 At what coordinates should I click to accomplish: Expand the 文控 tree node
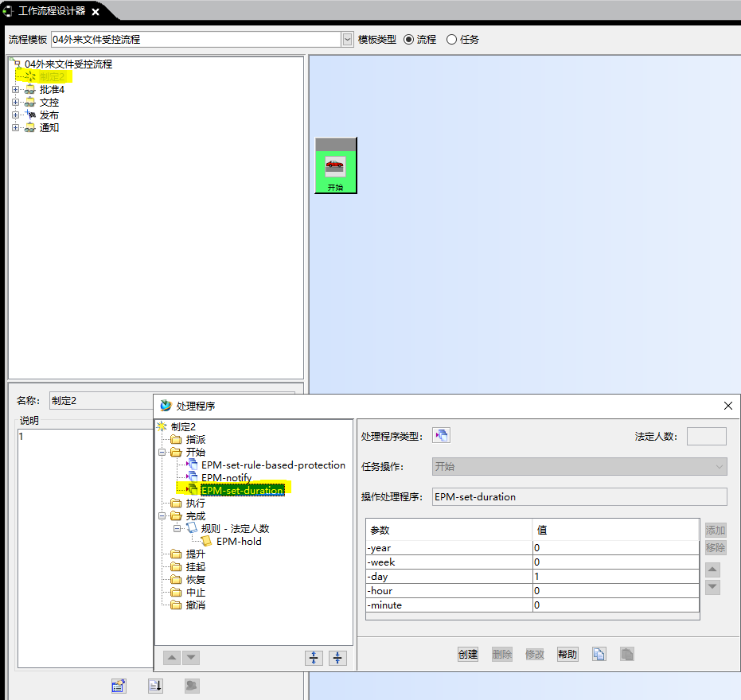[x=16, y=102]
